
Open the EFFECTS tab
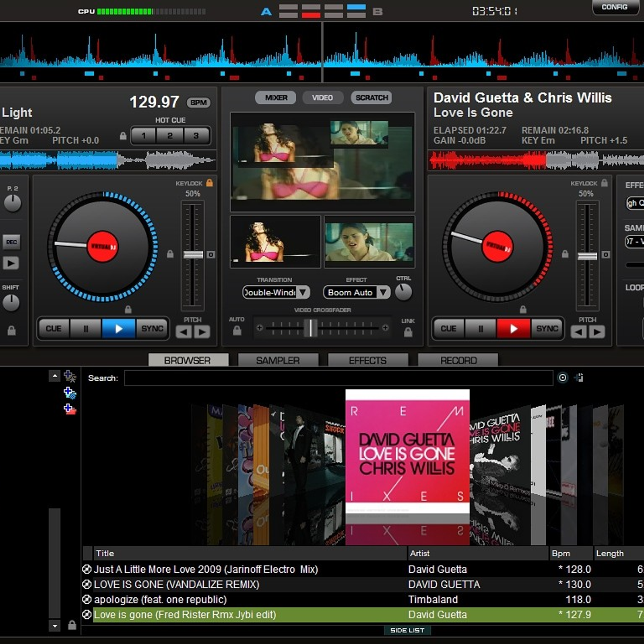(x=367, y=360)
